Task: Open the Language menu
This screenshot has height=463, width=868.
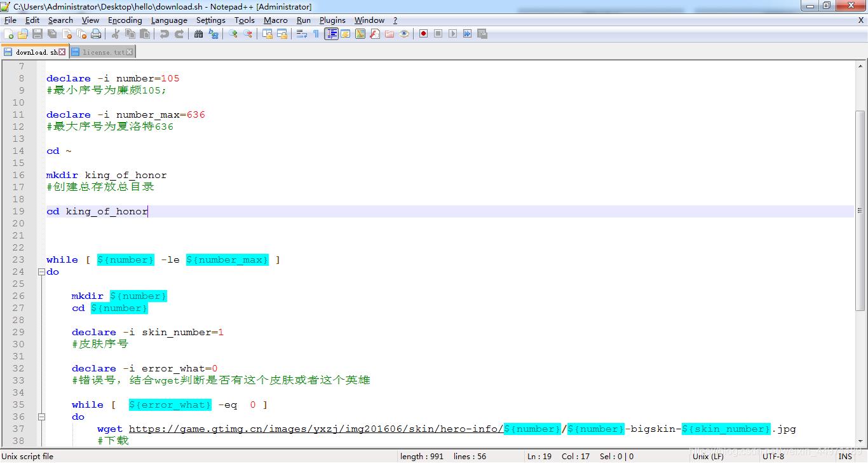Action: 168,20
